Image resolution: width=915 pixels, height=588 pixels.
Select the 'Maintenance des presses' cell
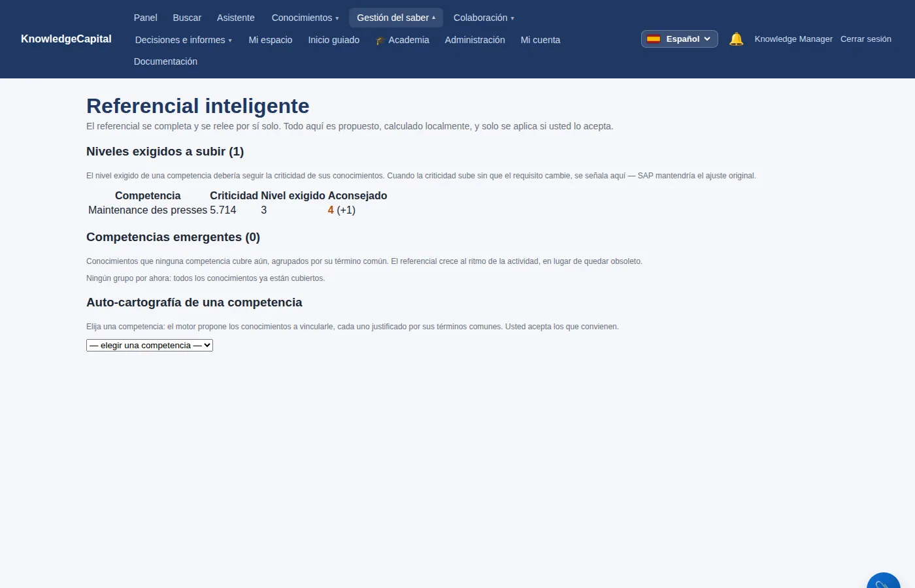click(x=148, y=210)
